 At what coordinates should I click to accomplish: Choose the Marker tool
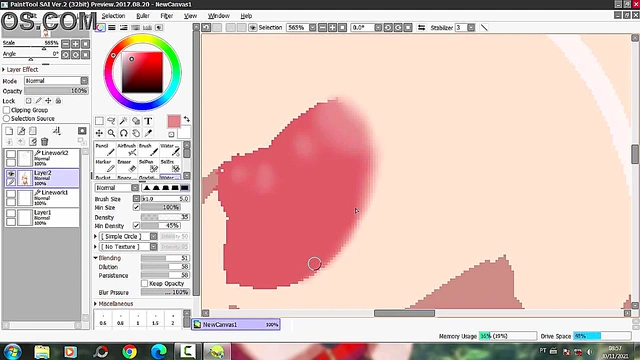105,166
